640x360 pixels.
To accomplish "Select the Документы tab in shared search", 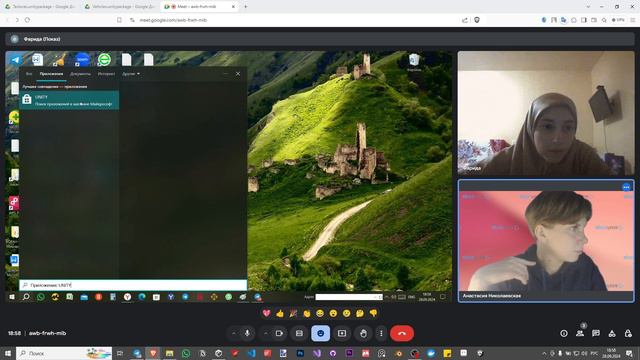I will click(80, 74).
